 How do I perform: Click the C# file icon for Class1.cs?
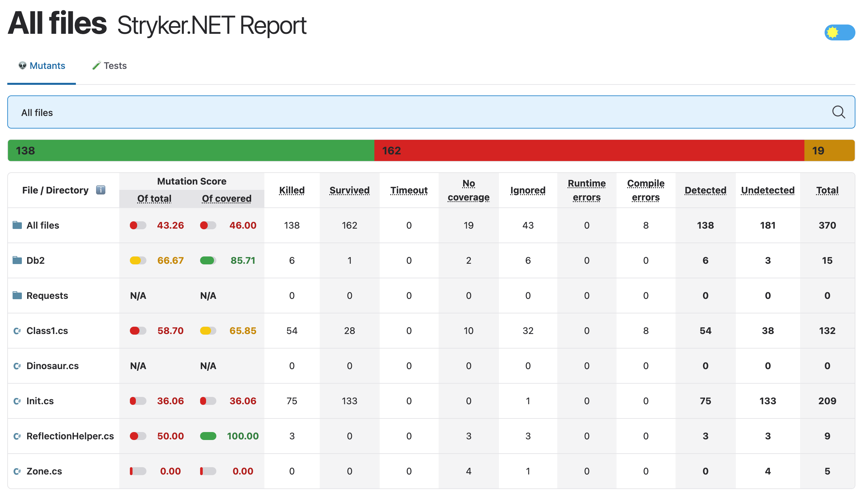17,330
